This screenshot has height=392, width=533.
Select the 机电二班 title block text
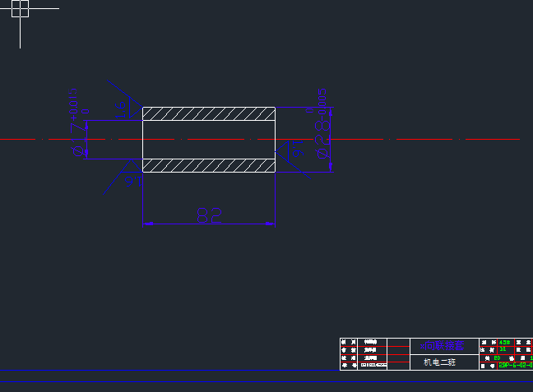[x=439, y=362]
